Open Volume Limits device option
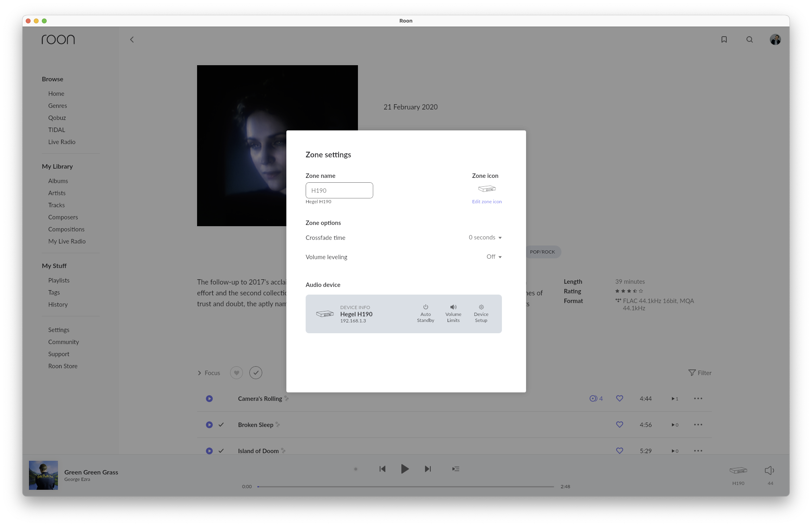 [x=453, y=314]
